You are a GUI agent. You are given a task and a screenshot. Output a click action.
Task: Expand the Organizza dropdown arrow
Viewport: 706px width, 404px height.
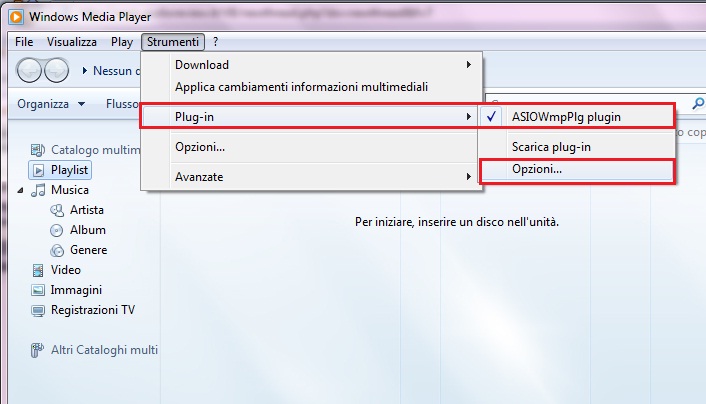81,104
